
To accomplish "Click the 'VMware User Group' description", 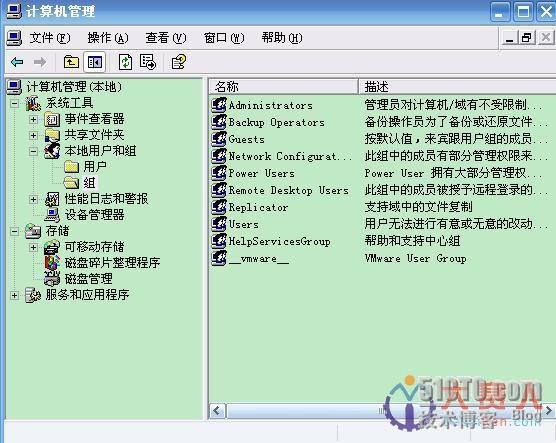I will click(x=416, y=259).
